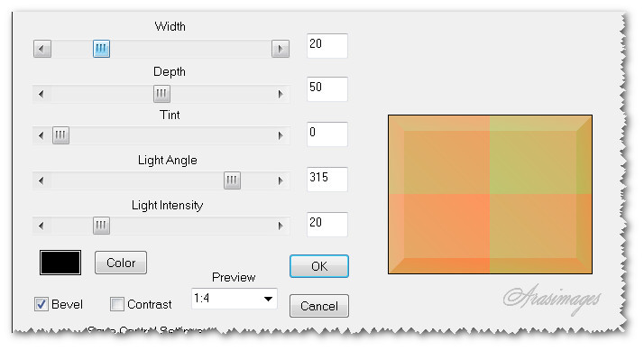Click the Cancel button
The width and height of the screenshot is (644, 351).
click(x=319, y=306)
